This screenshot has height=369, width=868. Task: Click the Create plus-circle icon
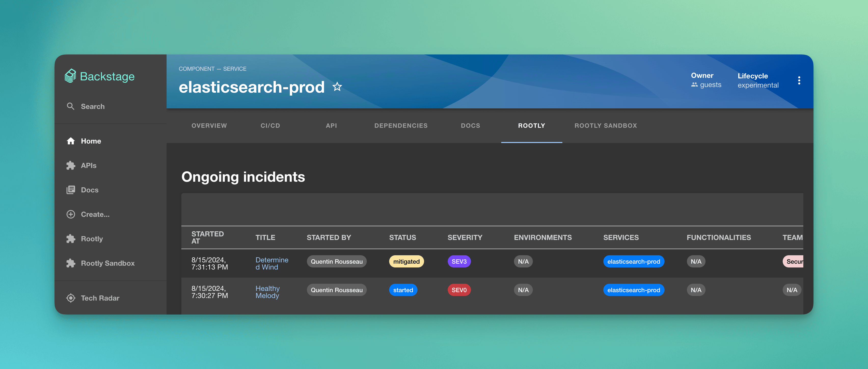[x=71, y=215]
